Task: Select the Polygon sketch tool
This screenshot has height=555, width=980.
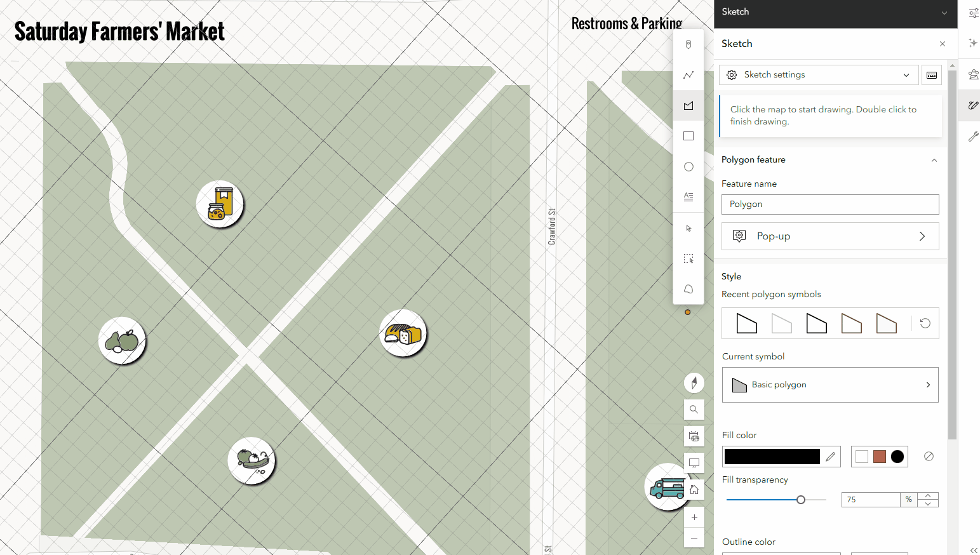Action: (x=688, y=105)
